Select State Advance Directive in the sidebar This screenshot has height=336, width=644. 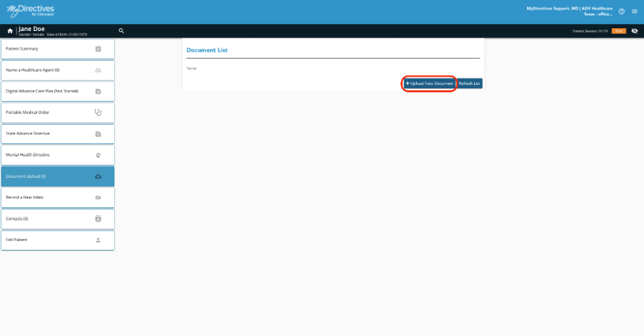point(58,134)
